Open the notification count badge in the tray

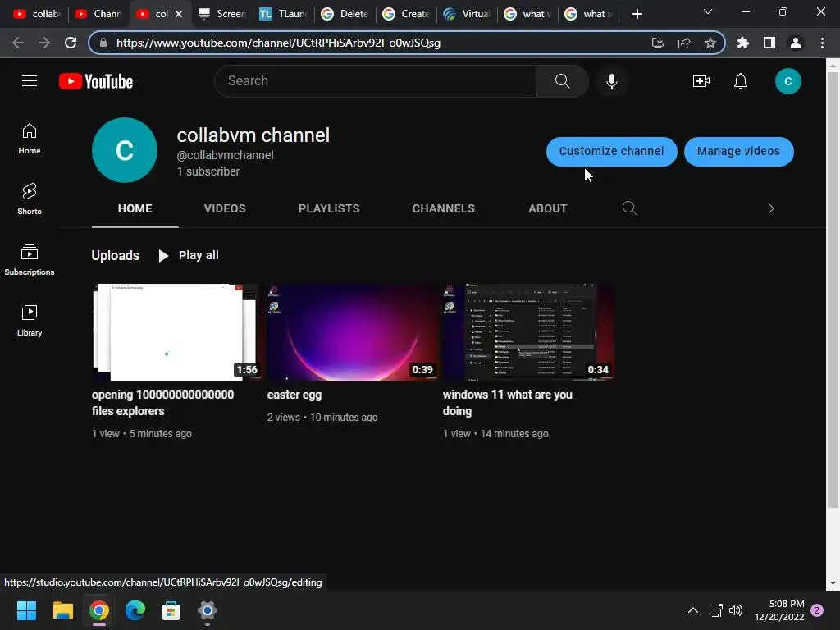[x=817, y=610]
